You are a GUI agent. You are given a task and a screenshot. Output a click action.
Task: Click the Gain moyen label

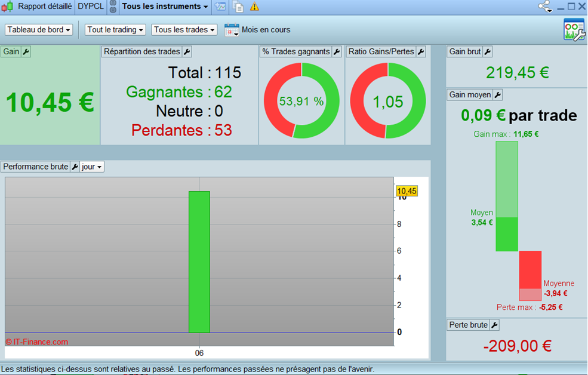[470, 95]
